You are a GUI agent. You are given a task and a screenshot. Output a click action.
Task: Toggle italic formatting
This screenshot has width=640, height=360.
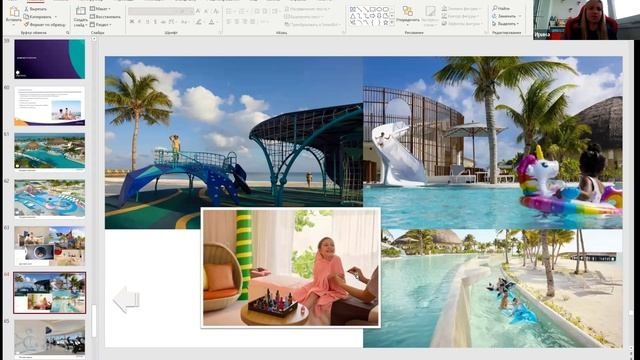pos(140,22)
